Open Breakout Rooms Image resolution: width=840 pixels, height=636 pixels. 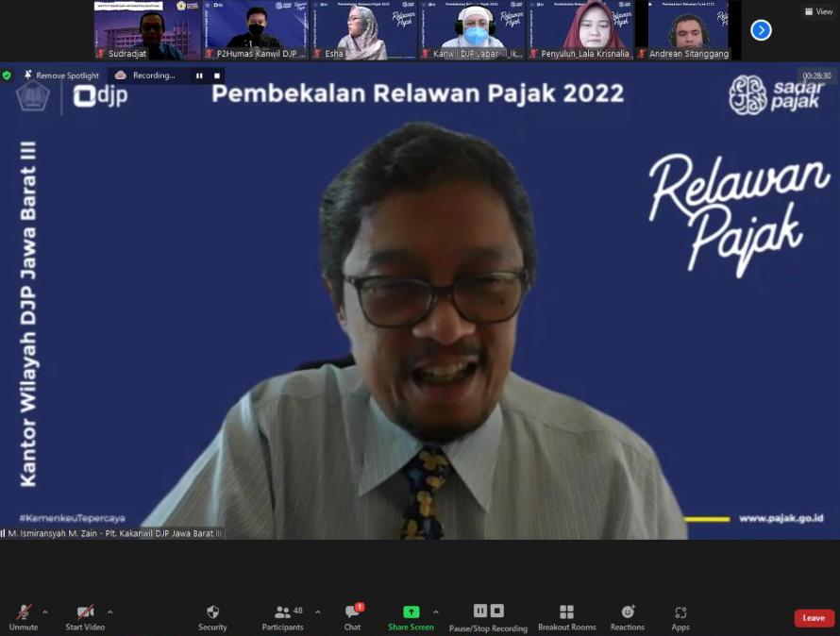(x=566, y=617)
